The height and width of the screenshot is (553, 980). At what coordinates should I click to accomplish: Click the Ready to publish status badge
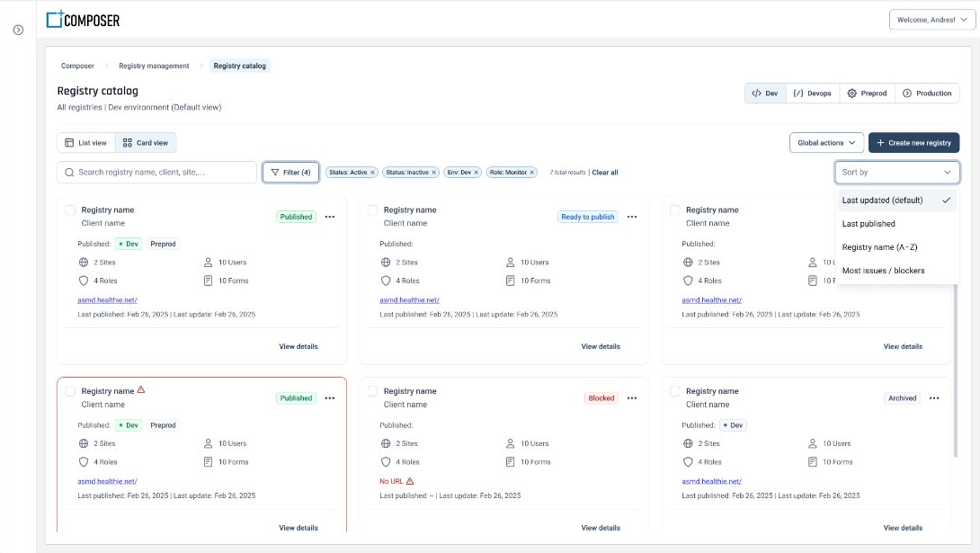click(x=587, y=217)
